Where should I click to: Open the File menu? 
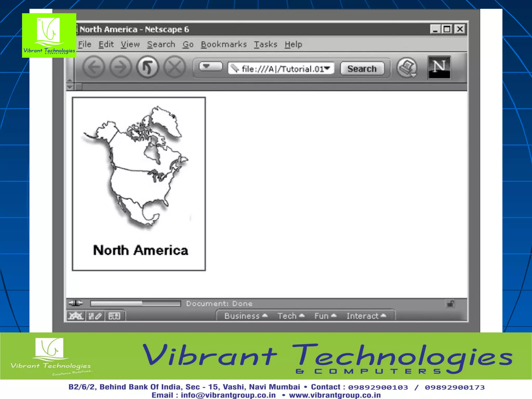click(x=85, y=44)
